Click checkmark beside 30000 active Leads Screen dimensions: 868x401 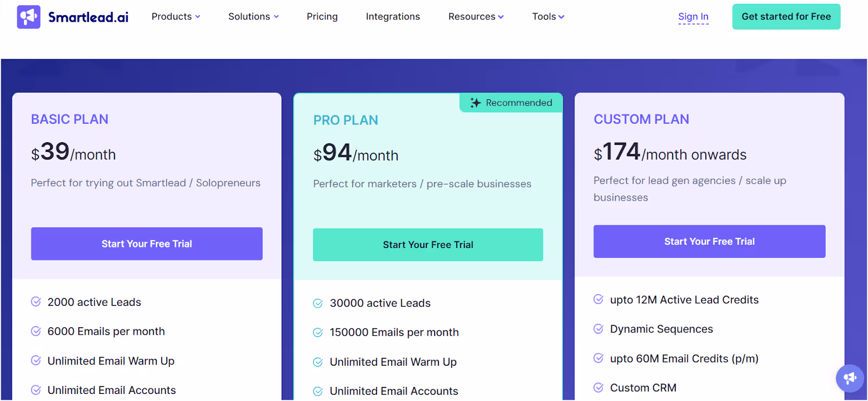(x=318, y=303)
